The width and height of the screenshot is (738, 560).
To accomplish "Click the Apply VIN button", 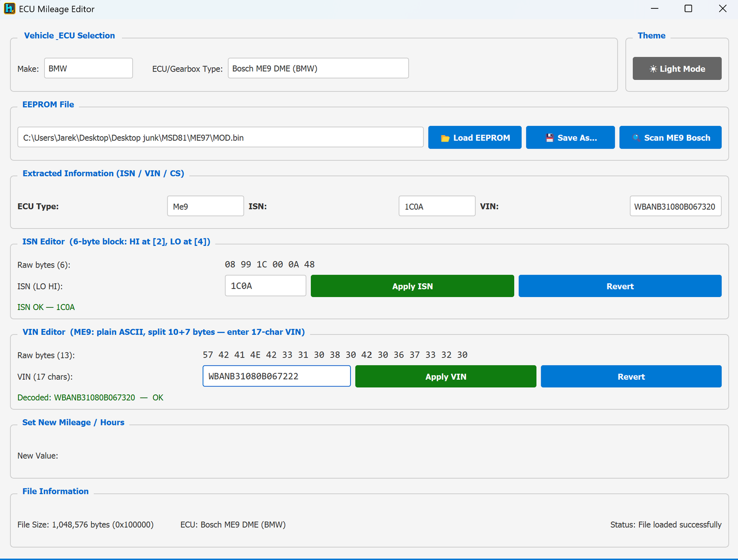I will [446, 376].
